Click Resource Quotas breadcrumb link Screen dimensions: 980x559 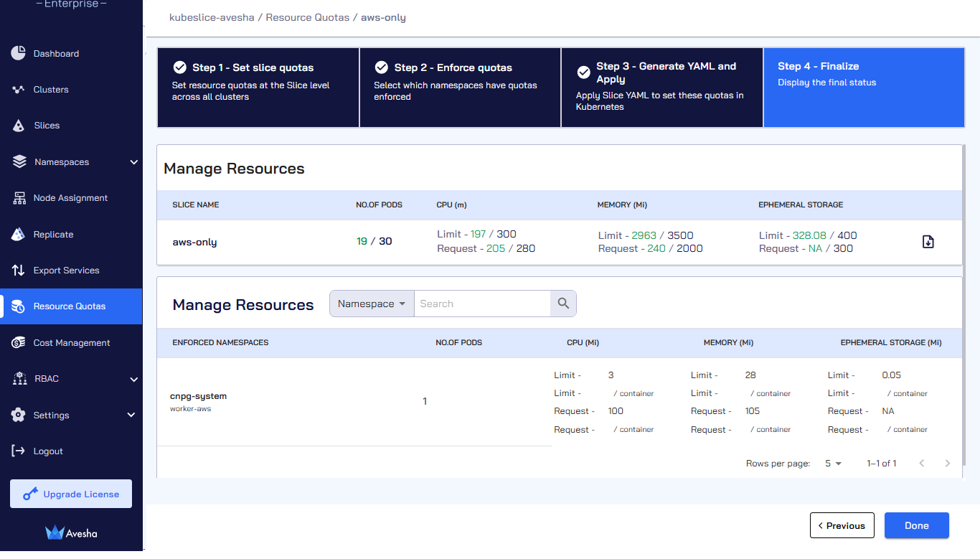coord(308,17)
